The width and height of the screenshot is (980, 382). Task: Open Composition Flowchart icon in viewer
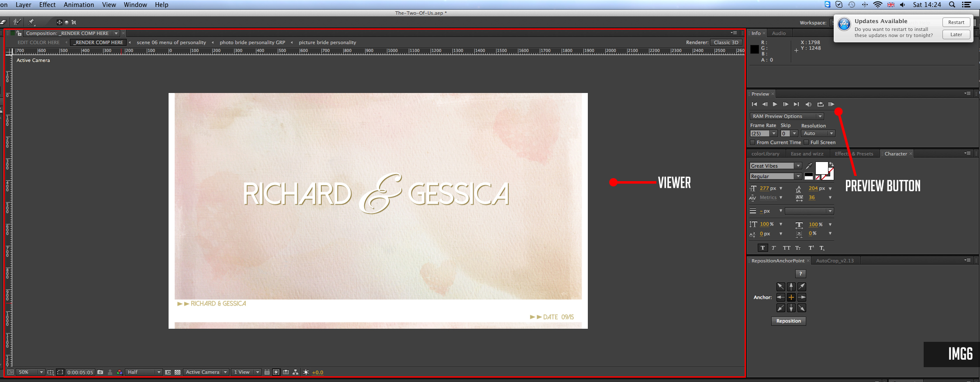coord(296,372)
